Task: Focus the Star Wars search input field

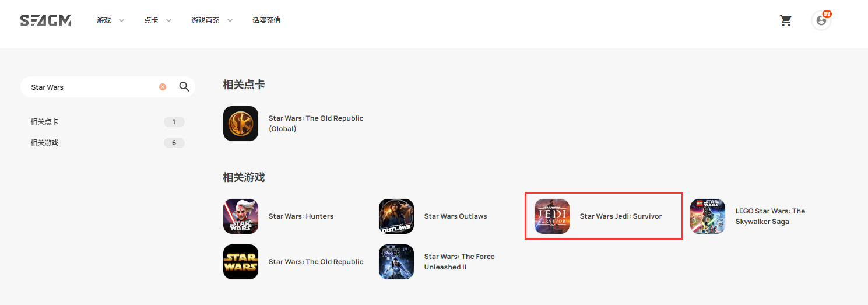Action: tap(93, 87)
